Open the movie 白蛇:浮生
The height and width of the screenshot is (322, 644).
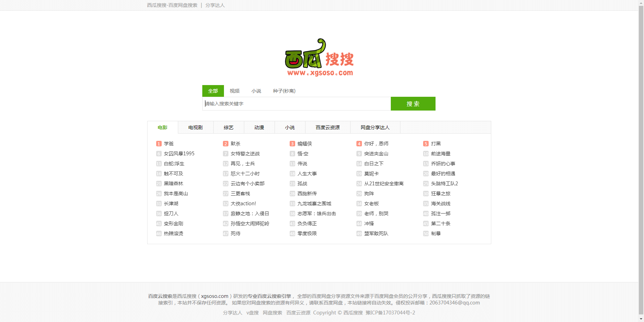(x=174, y=164)
